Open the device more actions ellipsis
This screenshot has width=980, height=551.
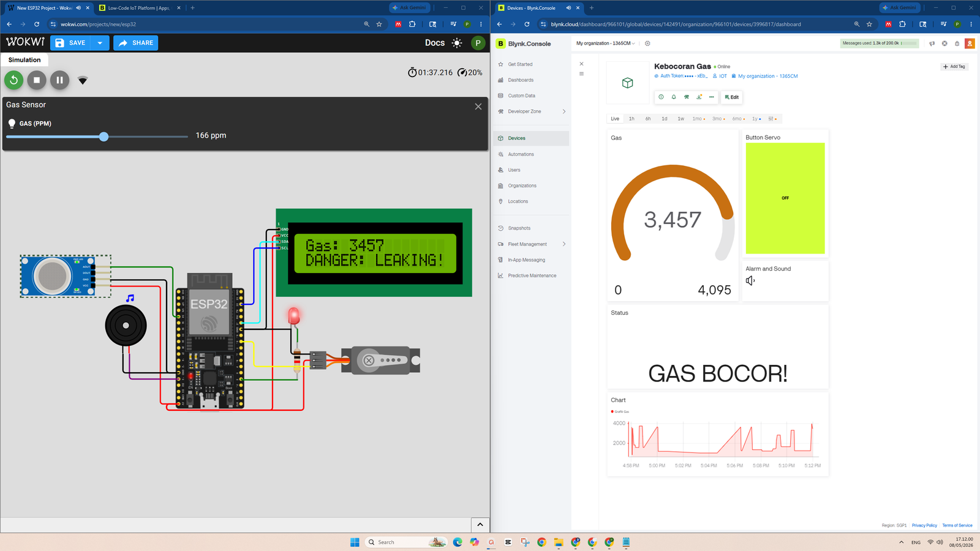(711, 97)
